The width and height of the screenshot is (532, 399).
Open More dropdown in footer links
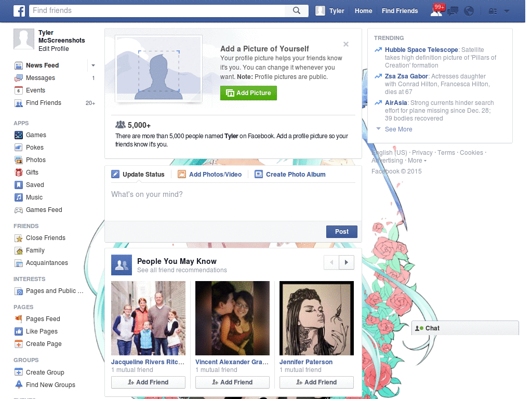(x=417, y=161)
